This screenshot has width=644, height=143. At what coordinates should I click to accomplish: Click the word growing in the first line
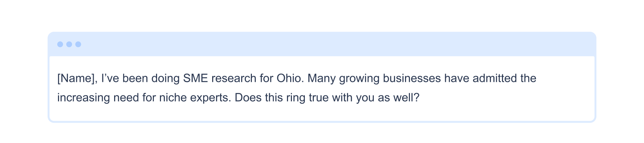pyautogui.click(x=359, y=79)
